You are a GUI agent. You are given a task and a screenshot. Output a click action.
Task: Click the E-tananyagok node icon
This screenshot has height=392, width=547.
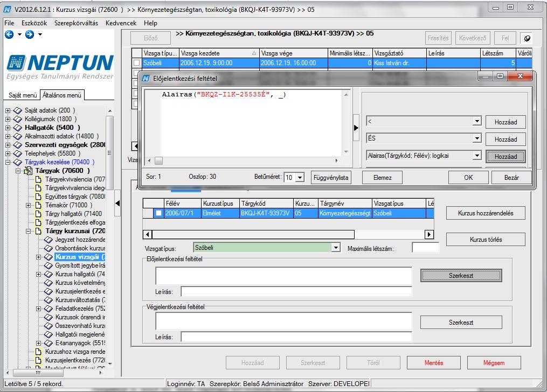click(x=49, y=343)
